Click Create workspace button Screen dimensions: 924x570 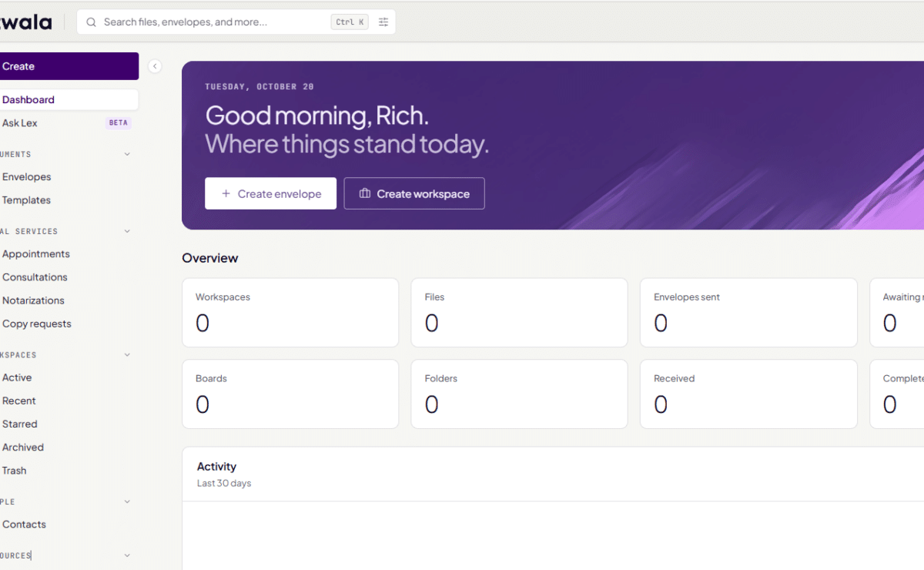[x=414, y=193]
